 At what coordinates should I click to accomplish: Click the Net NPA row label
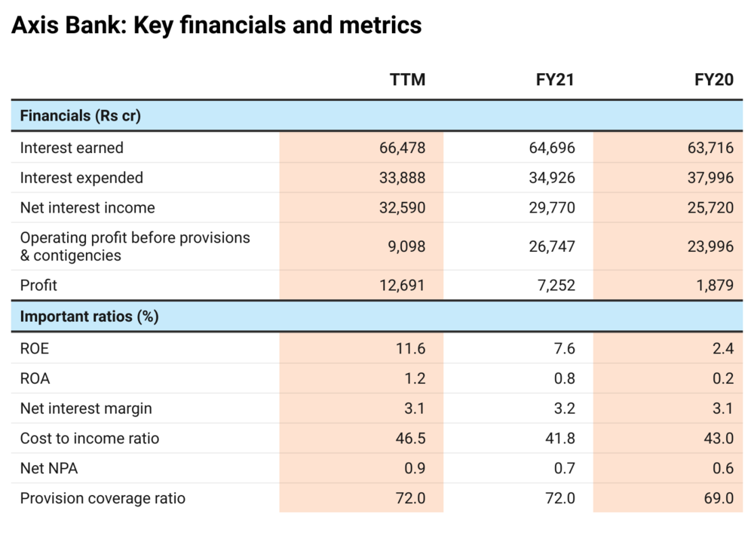[x=49, y=469]
